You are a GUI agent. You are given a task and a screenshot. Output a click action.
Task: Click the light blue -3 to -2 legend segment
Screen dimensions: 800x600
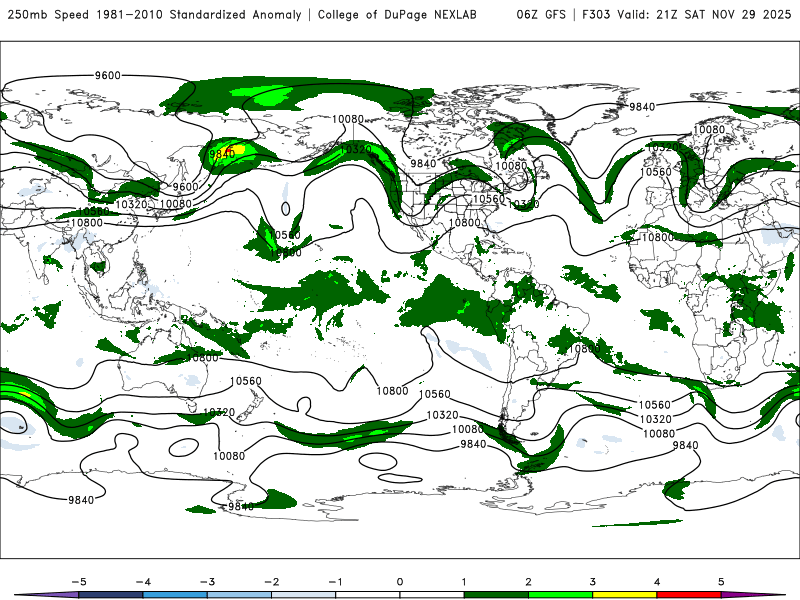coord(239,595)
